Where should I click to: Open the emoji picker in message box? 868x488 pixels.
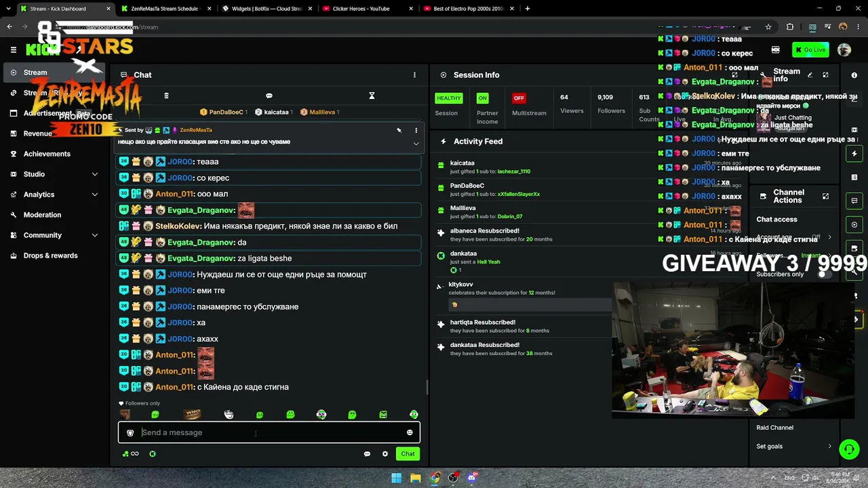410,432
